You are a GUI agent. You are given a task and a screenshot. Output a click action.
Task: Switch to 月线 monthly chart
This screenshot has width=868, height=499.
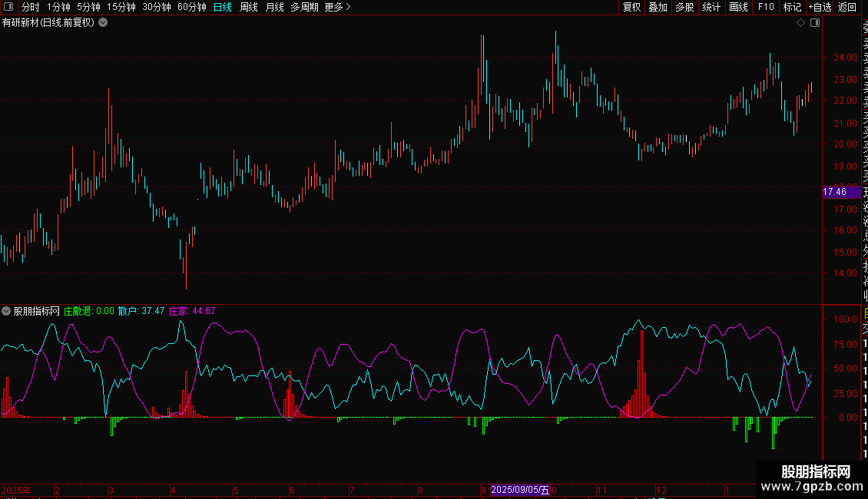point(274,7)
